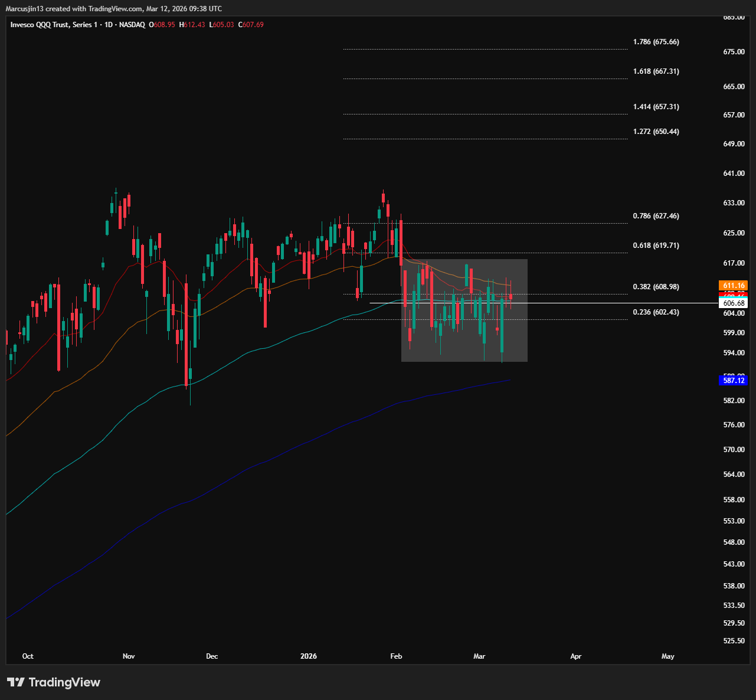Click the '1D' interval in the header

(108, 25)
